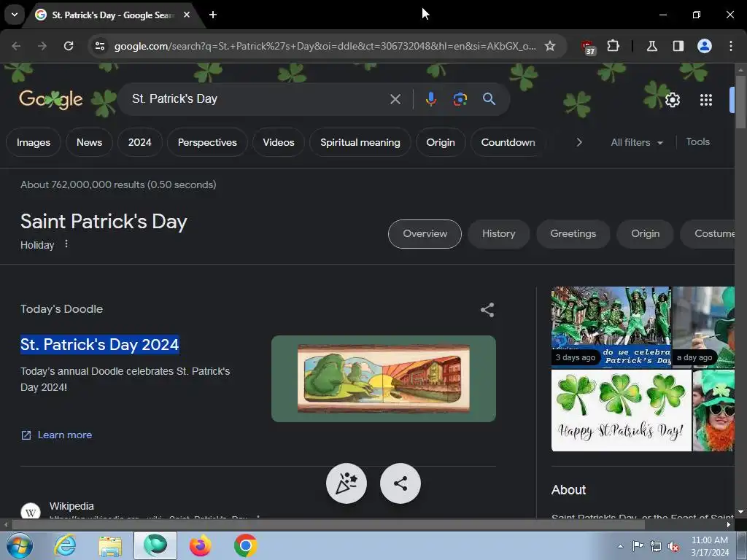The height and width of the screenshot is (560, 747).
Task: Close the St. Patrick's Day tab
Action: pyautogui.click(x=187, y=15)
